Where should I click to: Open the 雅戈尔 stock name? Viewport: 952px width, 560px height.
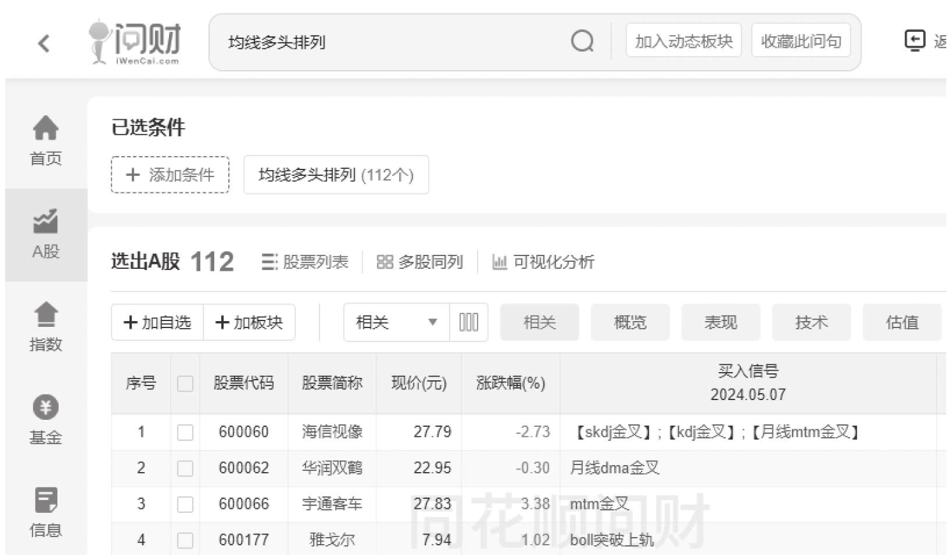[332, 540]
